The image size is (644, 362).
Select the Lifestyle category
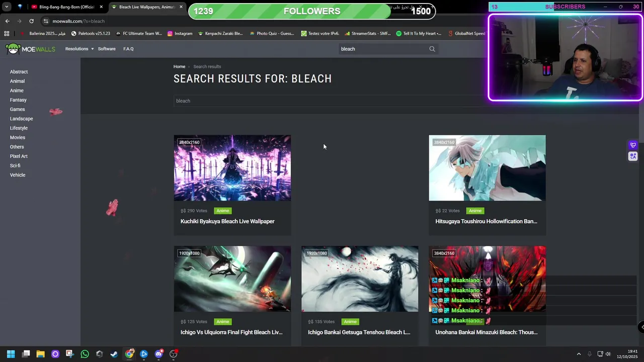click(x=19, y=128)
